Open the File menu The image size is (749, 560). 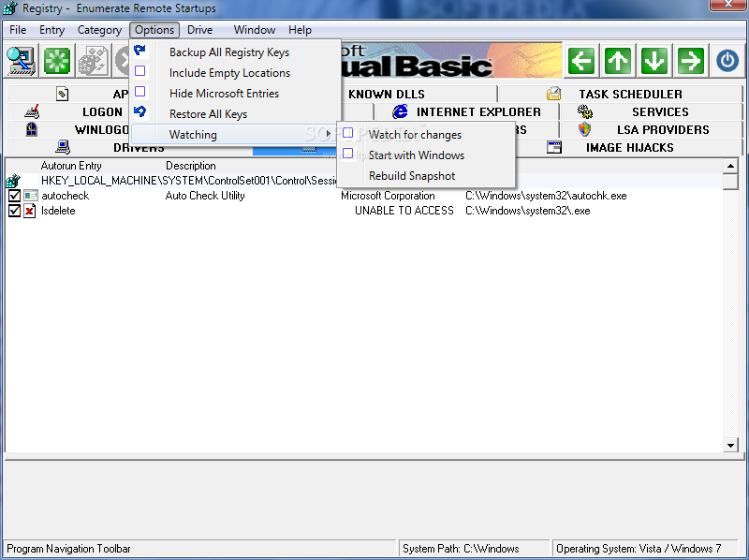(18, 30)
